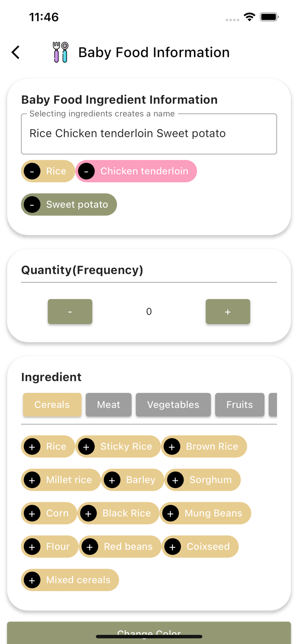Remove Chicken tenderloin via minus icon
298x644 pixels.
point(86,171)
